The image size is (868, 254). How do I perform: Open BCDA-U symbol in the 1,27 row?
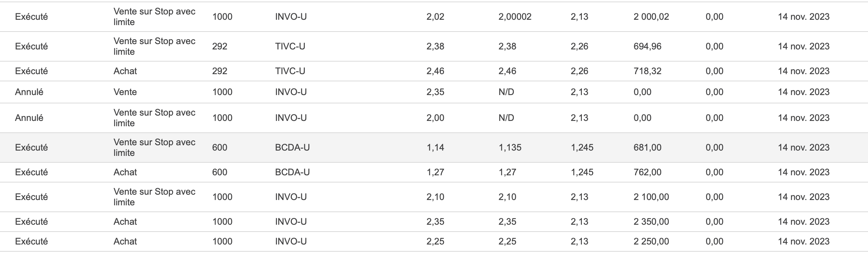coord(292,172)
